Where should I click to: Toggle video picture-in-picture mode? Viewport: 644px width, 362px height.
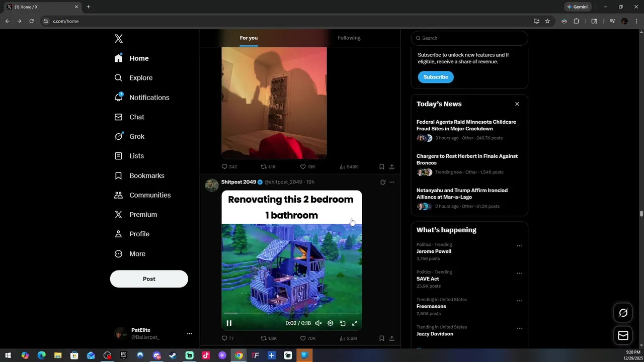343,323
